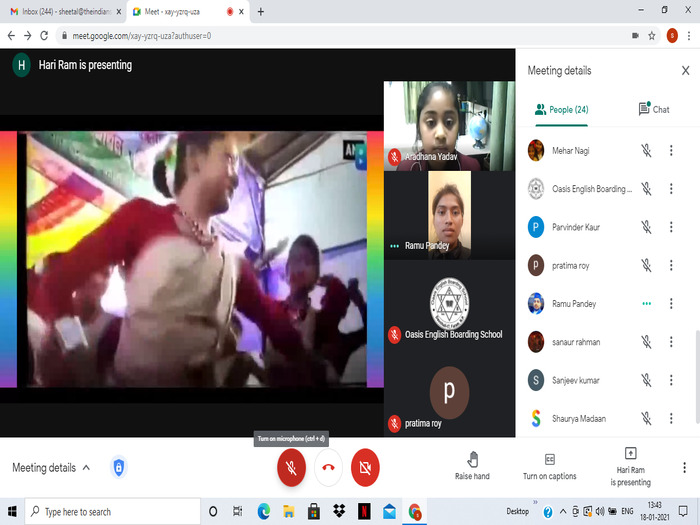Screen dimensions: 700x525
Task: Mute sanaur rahman's microphone
Action: (x=646, y=342)
